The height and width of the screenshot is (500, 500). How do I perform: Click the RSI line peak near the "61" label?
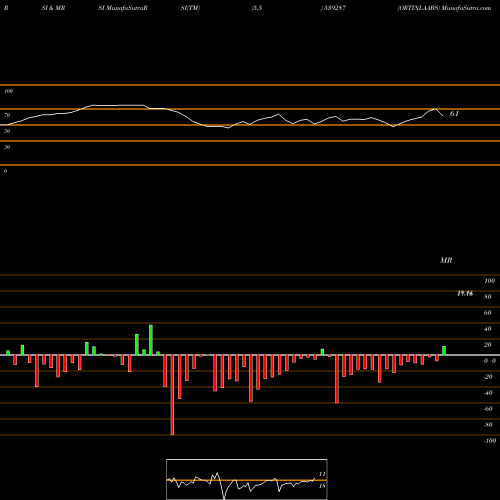435,109
